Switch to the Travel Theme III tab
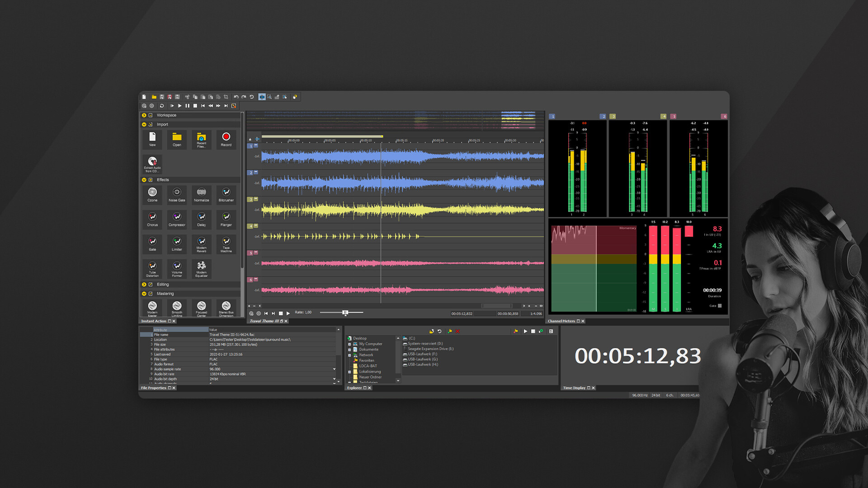 264,321
